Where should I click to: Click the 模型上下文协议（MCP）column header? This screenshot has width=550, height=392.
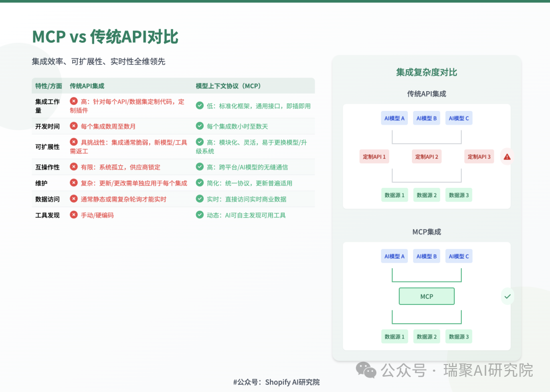pyautogui.click(x=228, y=86)
